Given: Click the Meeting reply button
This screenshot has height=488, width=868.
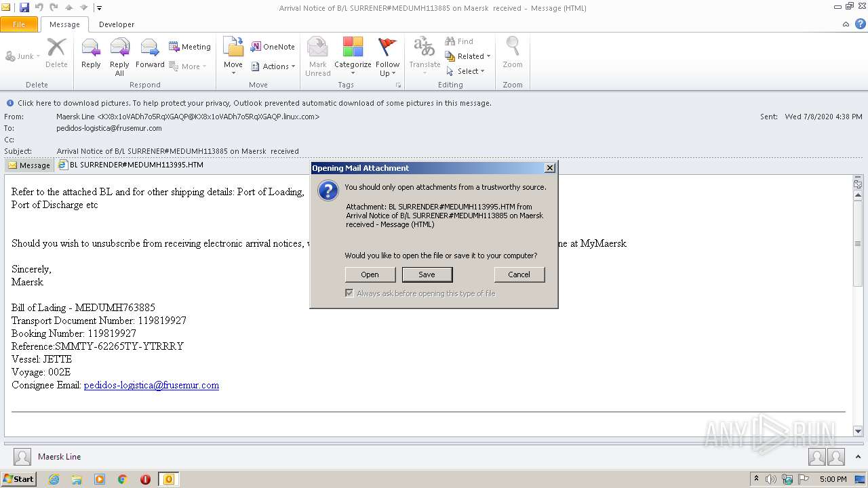Looking at the screenshot, I should click(x=191, y=47).
